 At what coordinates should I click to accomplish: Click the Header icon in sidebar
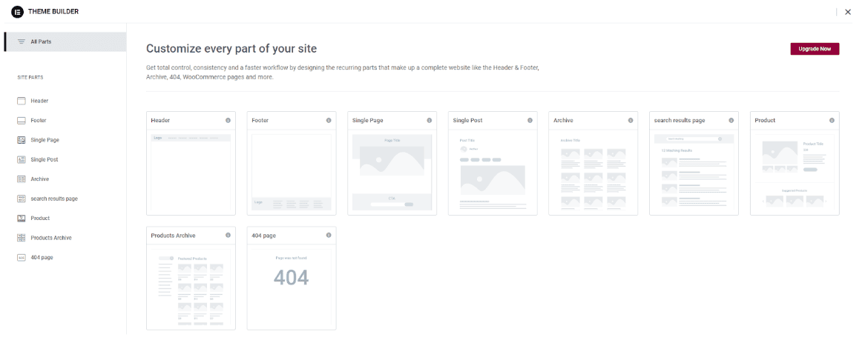coord(22,102)
